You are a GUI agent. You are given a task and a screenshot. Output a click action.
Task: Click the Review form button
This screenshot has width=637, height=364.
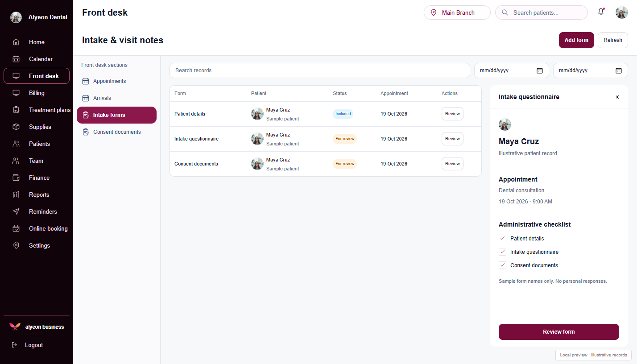pyautogui.click(x=559, y=332)
